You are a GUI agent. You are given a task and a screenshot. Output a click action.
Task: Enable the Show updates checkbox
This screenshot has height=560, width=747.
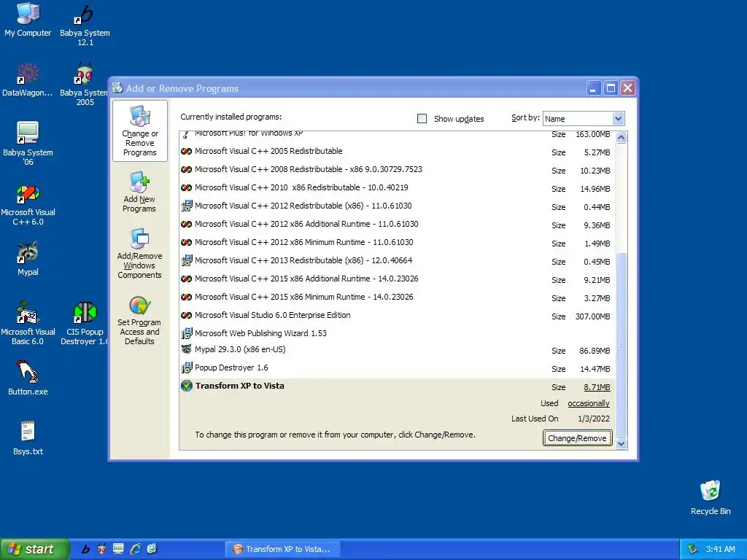422,119
